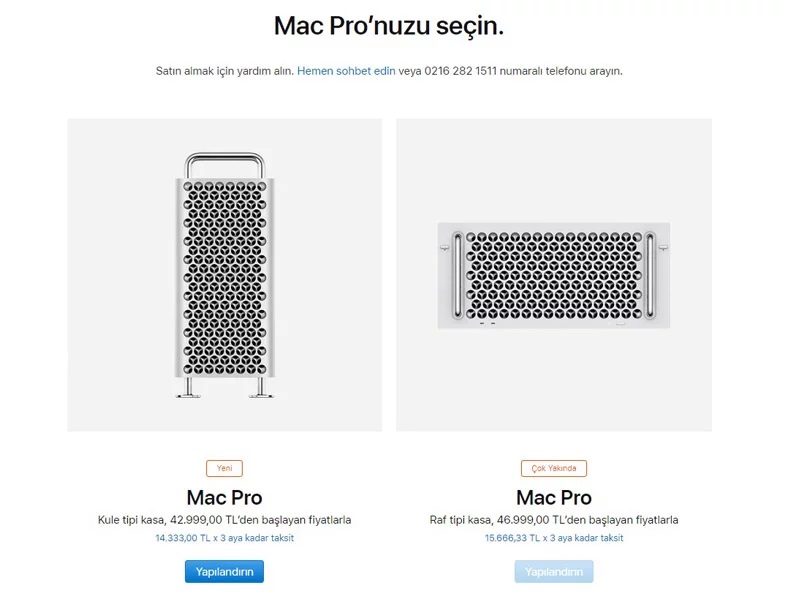Viewport: 788px width, 600px height.
Task: Select the rack Mac Pro product image
Action: [554, 275]
